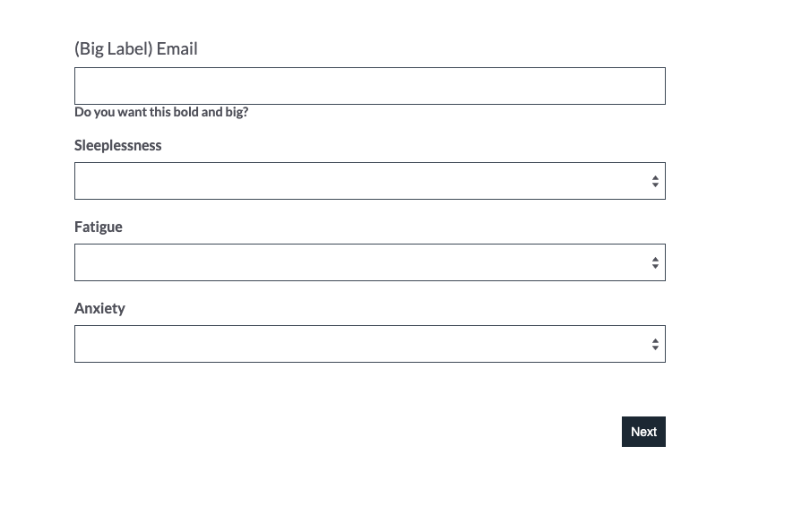Click the 'Do you want this bold and big?' text
The image size is (793, 532).
161,113
